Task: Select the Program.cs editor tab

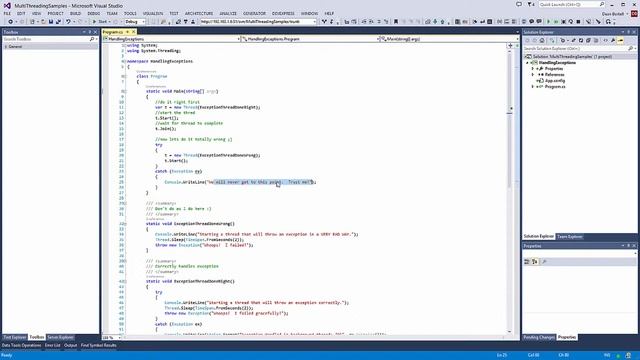Action: (x=113, y=32)
